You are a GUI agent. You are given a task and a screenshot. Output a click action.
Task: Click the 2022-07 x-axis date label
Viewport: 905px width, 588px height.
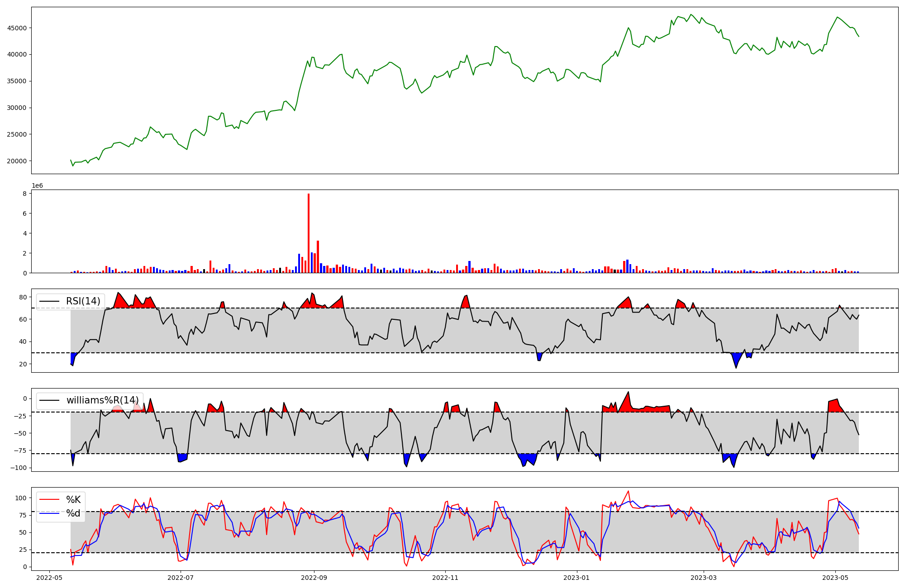point(181,578)
